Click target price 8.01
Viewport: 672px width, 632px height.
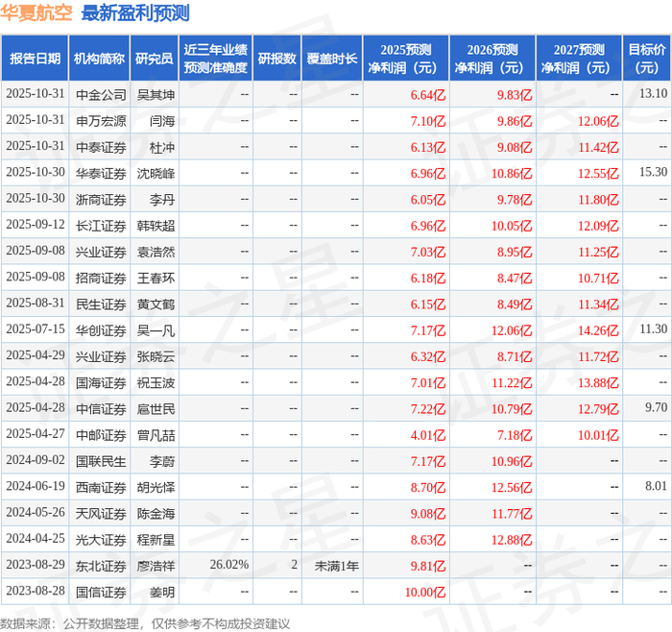point(656,486)
